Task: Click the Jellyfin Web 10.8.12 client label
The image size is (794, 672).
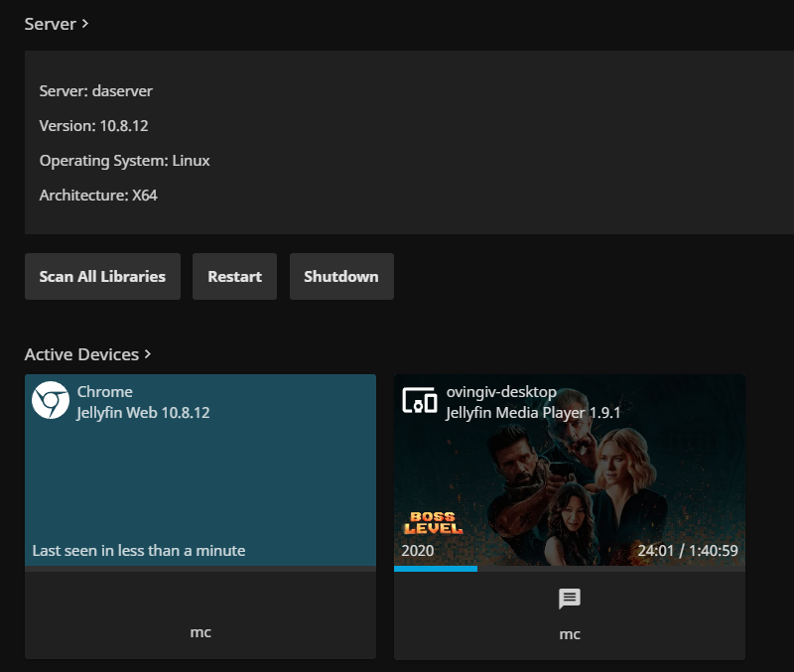Action: tap(143, 413)
